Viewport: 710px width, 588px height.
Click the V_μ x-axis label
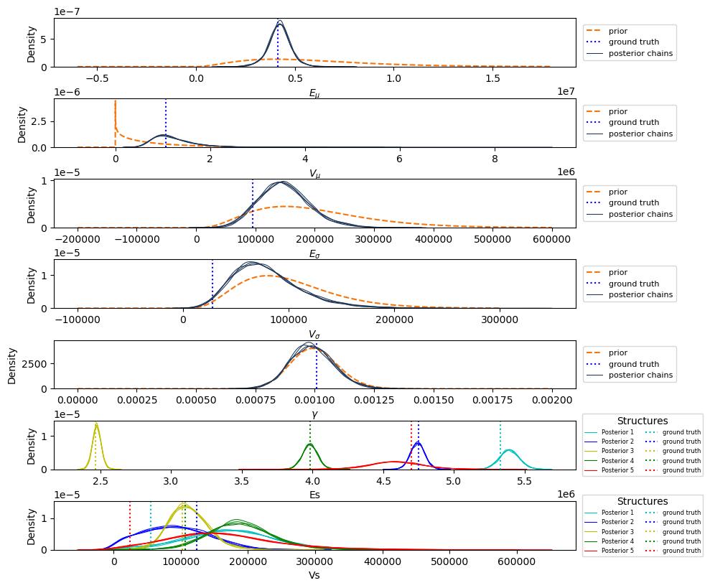point(314,174)
